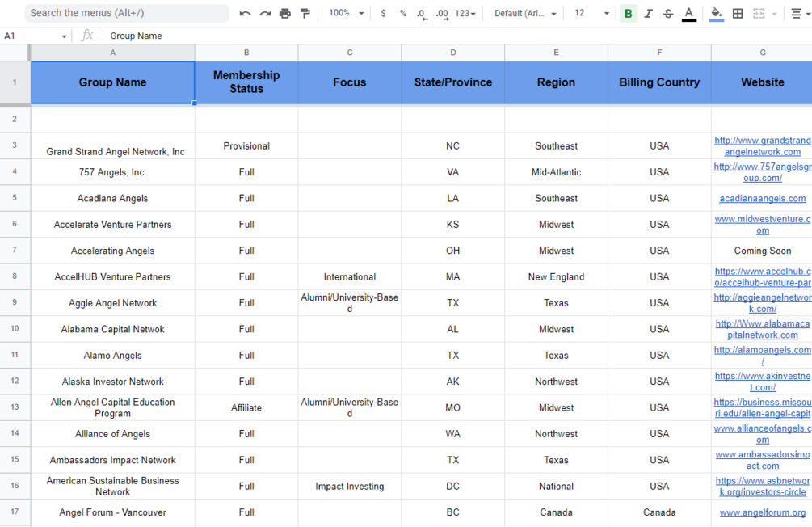Expand the font family dropdown
The height and width of the screenshot is (527, 812).
[x=525, y=14]
